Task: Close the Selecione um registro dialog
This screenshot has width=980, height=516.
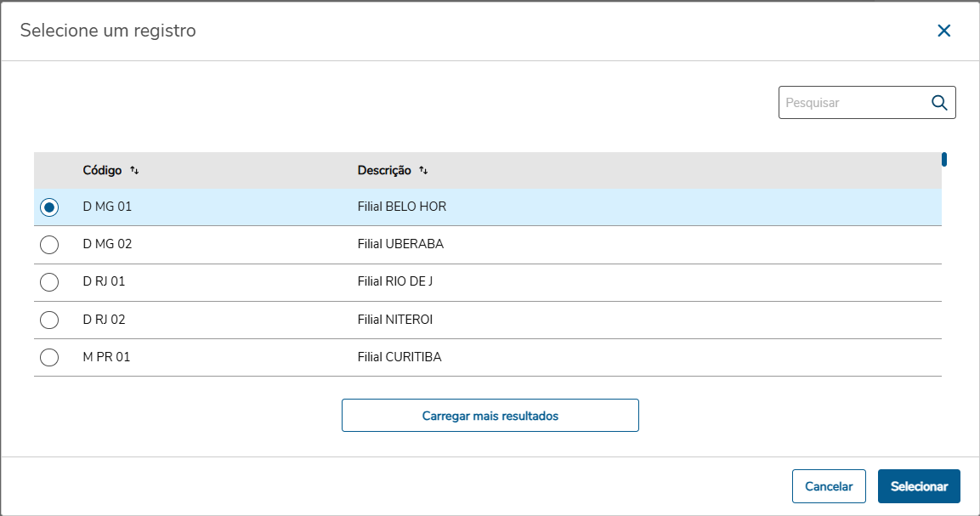Action: [943, 31]
